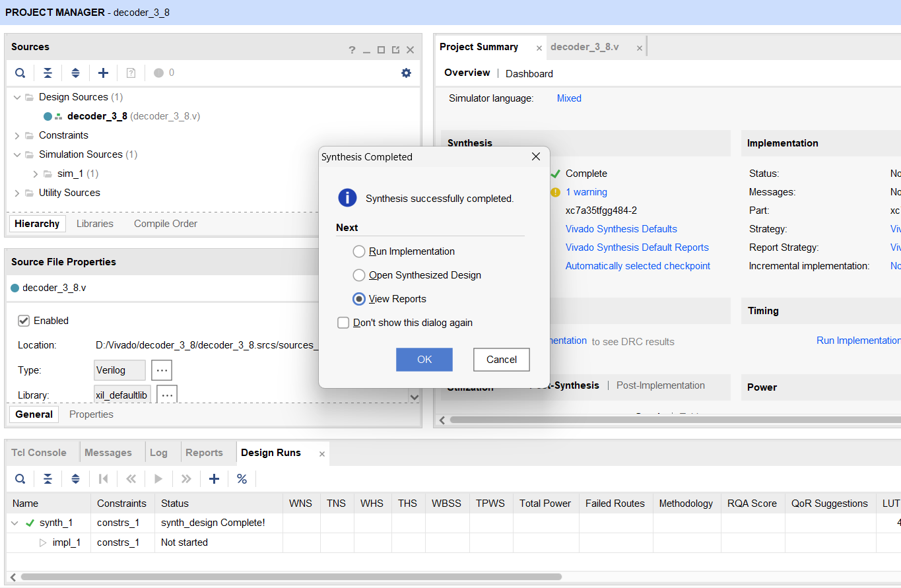Viewport: 901px width, 588px height.
Task: Expand Utility Sources tree node
Action: 17,193
